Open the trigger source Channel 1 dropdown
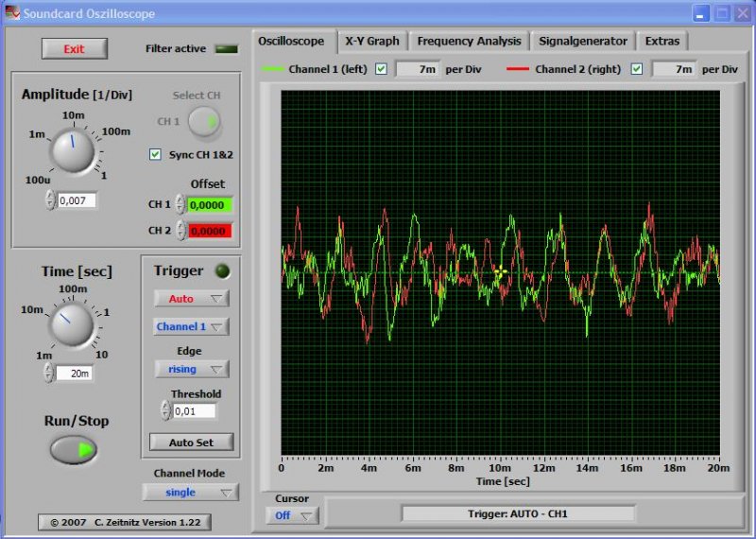Image resolution: width=756 pixels, height=539 pixels. pyautogui.click(x=191, y=326)
